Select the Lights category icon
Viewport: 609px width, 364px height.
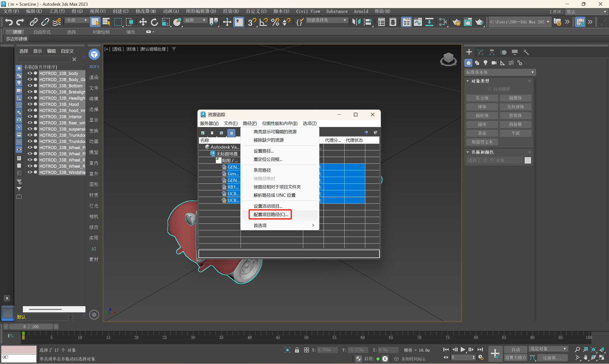(485, 63)
